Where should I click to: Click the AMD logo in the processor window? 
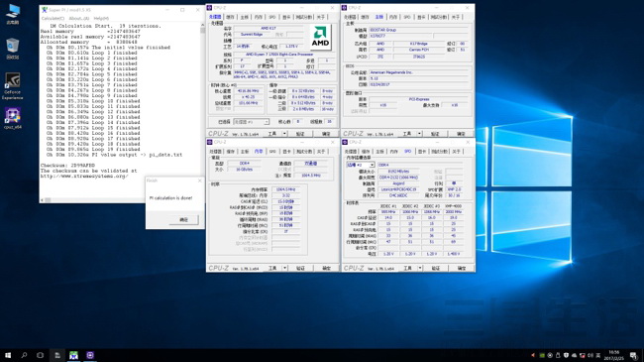tap(320, 38)
